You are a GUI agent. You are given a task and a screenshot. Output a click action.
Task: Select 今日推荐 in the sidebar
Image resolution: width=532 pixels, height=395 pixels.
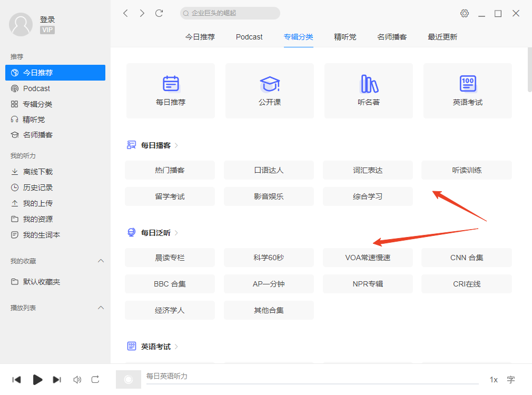click(x=55, y=73)
